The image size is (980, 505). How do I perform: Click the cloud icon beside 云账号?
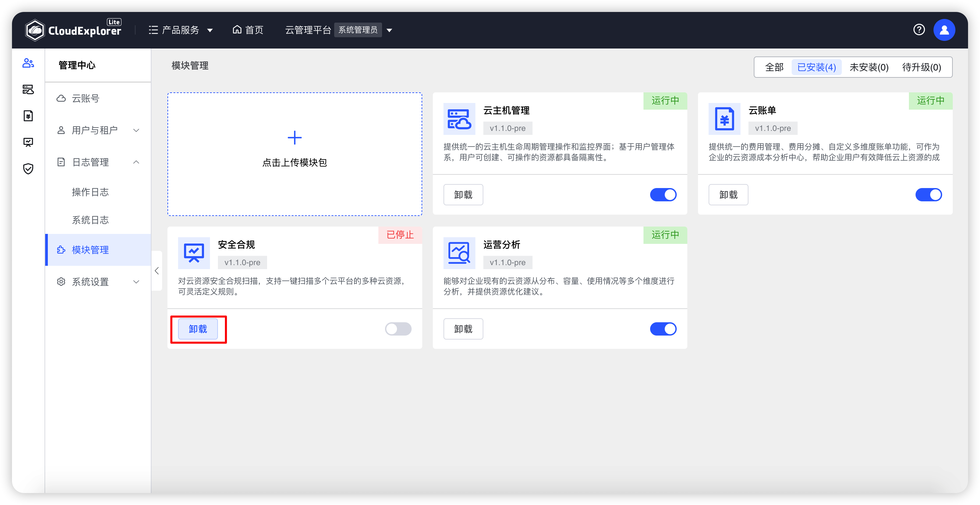[61, 99]
